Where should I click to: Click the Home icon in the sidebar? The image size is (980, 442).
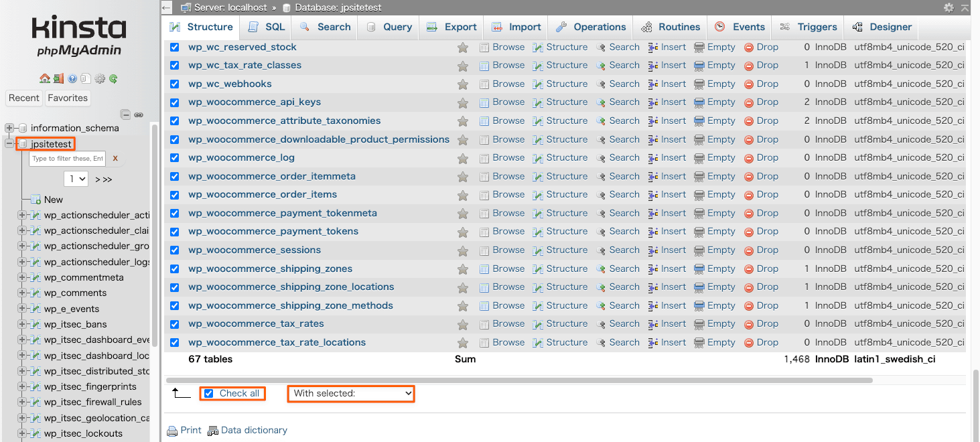44,79
